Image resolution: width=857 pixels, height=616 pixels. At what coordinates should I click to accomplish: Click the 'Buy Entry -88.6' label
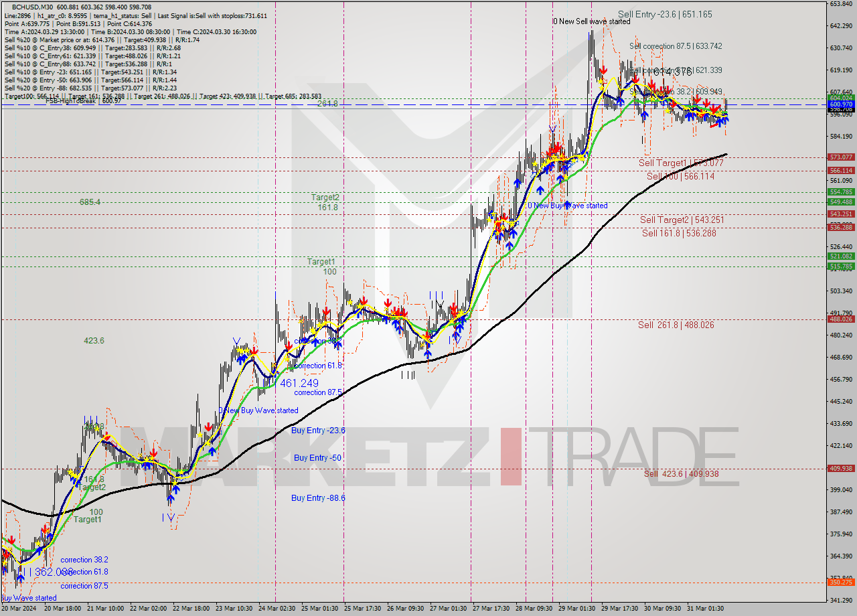[318, 498]
